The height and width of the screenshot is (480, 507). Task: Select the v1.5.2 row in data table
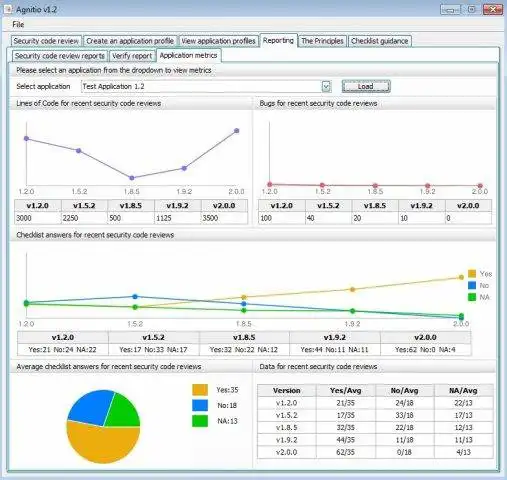coord(375,415)
